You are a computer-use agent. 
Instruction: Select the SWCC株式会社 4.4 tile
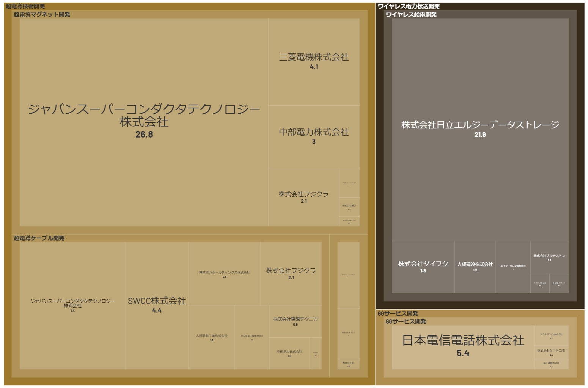tap(157, 305)
